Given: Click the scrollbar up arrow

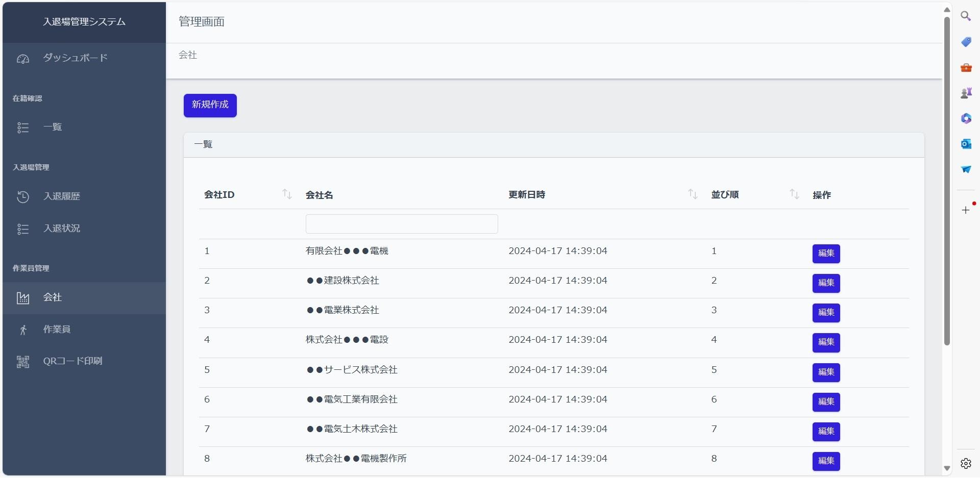Looking at the screenshot, I should pyautogui.click(x=947, y=9).
